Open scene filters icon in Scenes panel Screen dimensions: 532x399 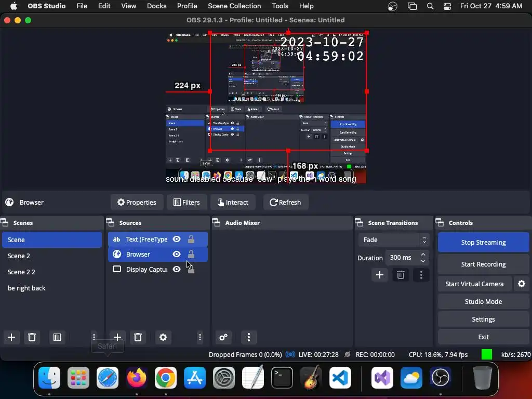pyautogui.click(x=57, y=337)
